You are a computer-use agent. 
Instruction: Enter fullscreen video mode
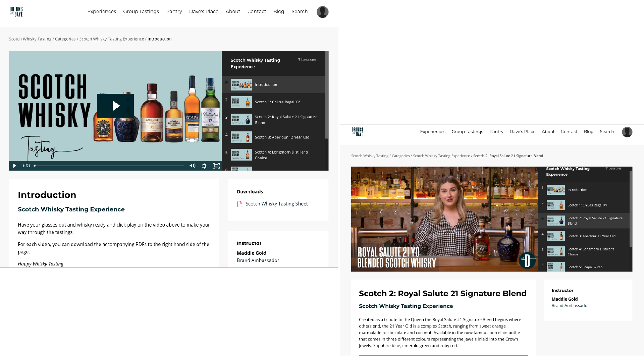(x=216, y=166)
